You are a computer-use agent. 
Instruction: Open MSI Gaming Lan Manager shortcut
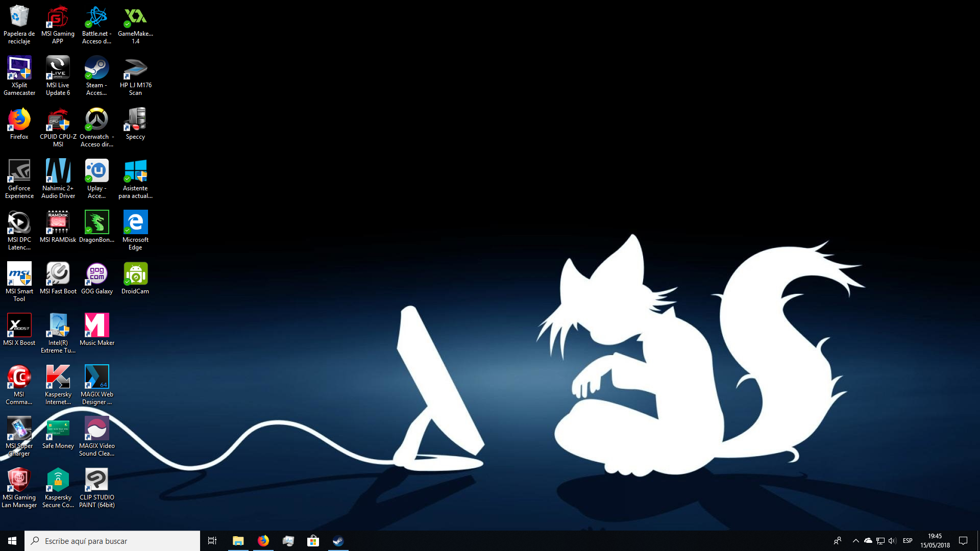point(19,488)
